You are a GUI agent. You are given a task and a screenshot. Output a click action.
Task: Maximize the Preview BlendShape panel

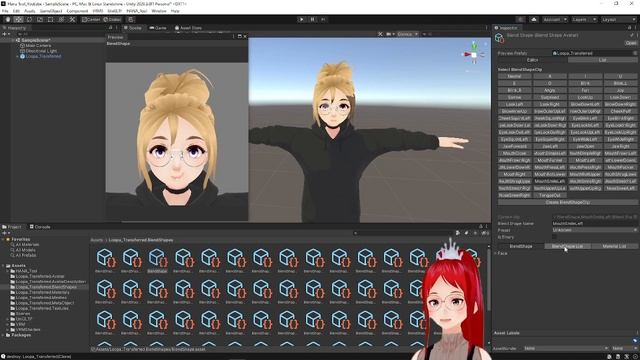(240, 36)
